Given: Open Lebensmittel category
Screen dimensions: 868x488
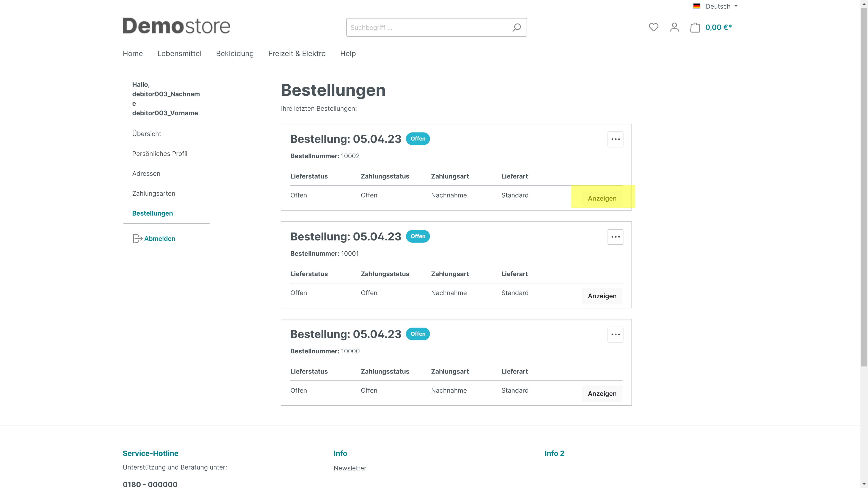Looking at the screenshot, I should (x=179, y=54).
